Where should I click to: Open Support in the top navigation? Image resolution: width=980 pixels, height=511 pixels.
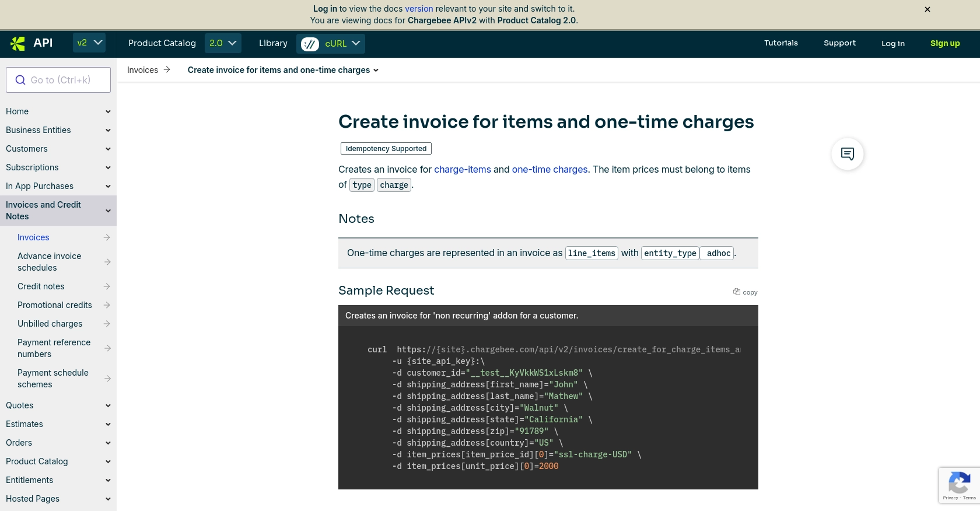839,43
